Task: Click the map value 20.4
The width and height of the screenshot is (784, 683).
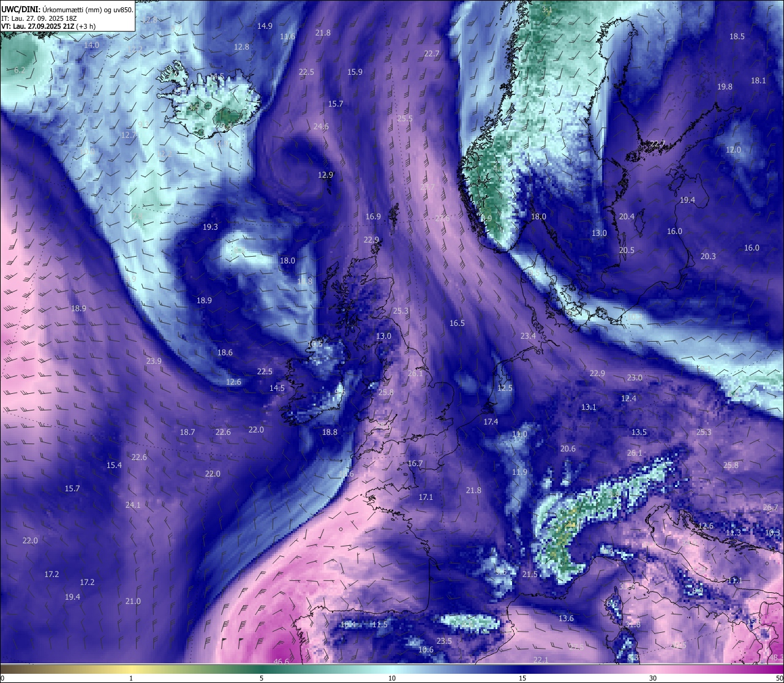Action: [627, 216]
